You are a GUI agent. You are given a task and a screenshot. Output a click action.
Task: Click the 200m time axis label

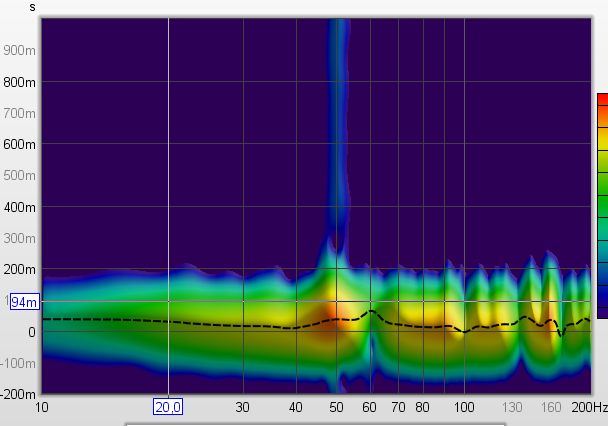click(19, 269)
